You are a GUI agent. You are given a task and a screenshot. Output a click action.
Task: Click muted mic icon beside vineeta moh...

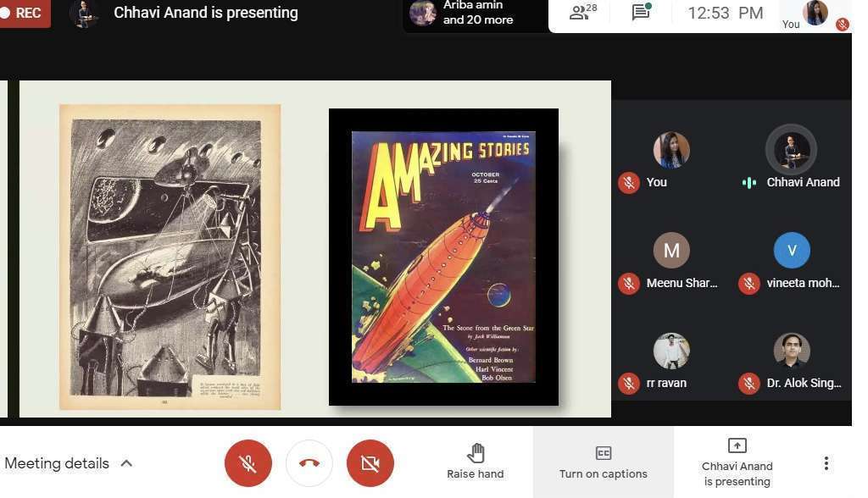coord(749,284)
